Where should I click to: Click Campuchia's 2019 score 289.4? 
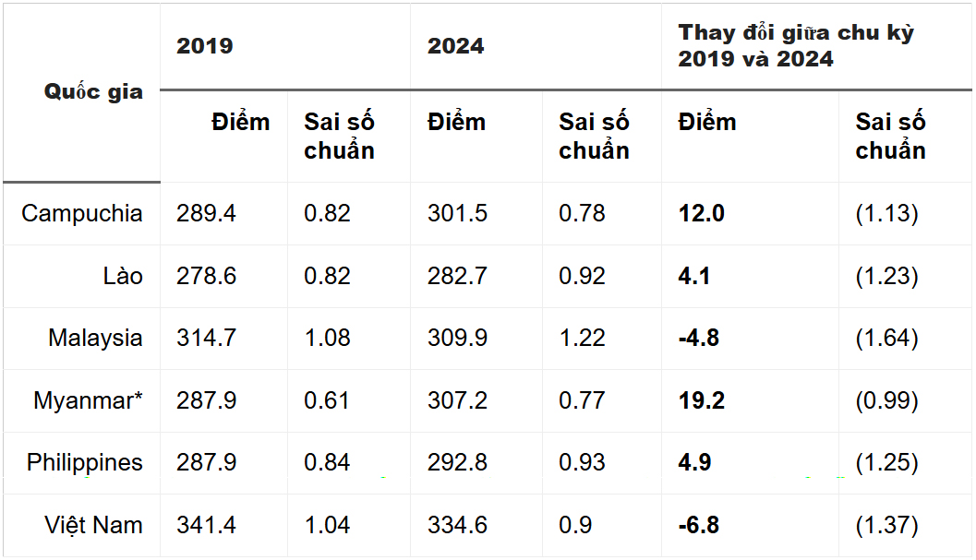(206, 214)
